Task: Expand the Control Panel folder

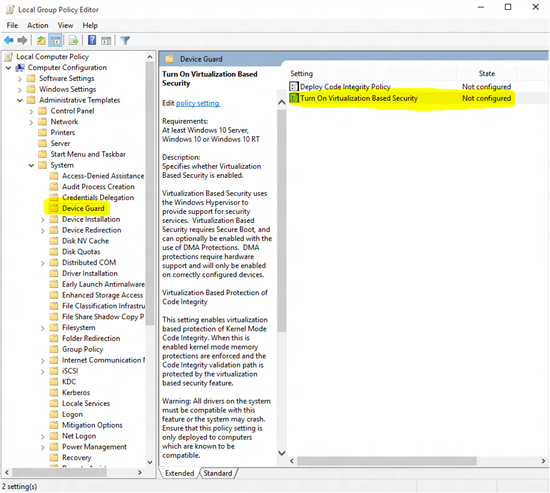Action: pos(31,112)
